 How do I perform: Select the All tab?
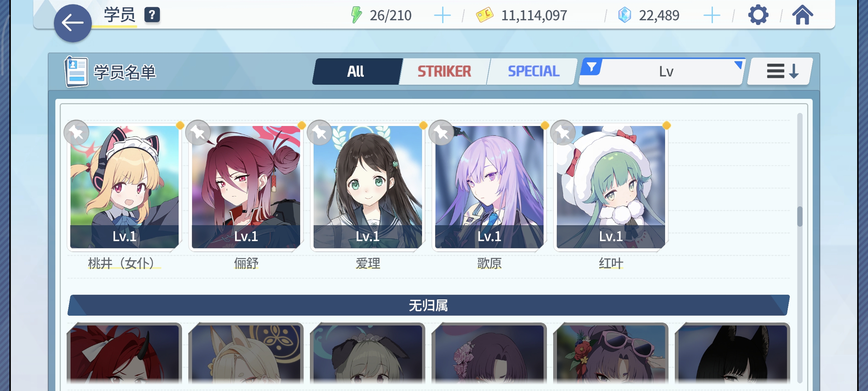pyautogui.click(x=356, y=71)
